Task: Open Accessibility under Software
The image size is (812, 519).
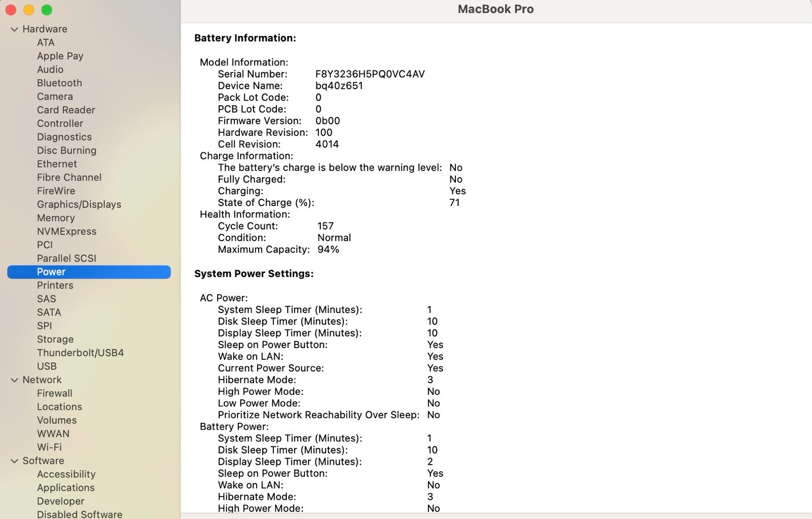Action: pos(66,474)
